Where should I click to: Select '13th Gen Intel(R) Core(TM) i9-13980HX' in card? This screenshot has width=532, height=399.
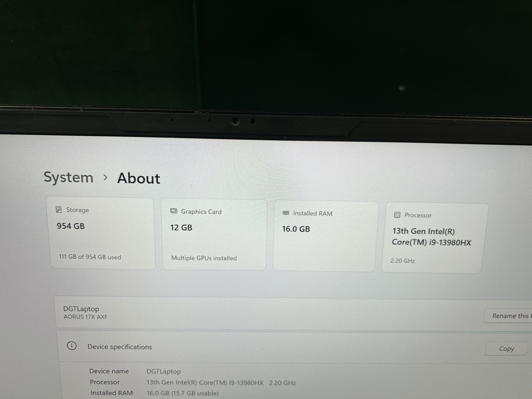point(431,237)
